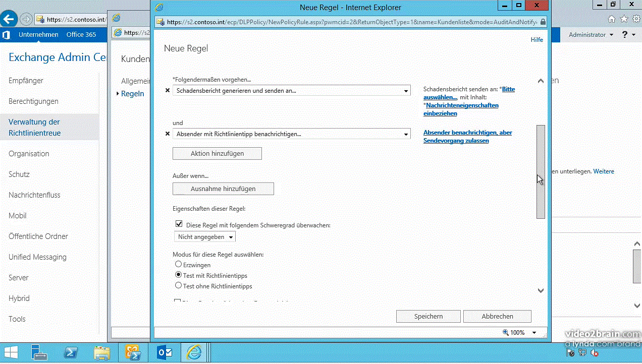Open Exchange Management Shell from the taskbar

click(x=133, y=352)
